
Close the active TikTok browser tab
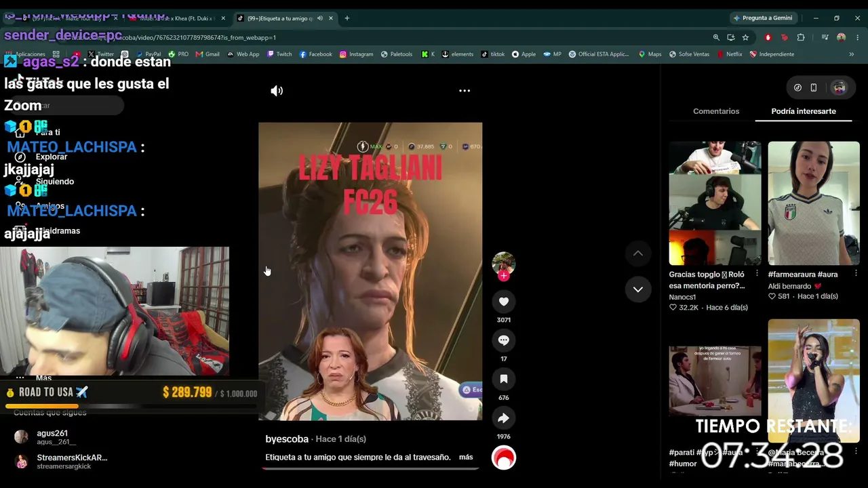[x=331, y=18]
